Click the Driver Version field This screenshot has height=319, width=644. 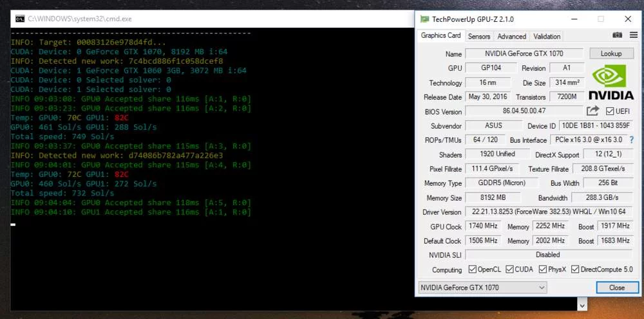tap(549, 212)
